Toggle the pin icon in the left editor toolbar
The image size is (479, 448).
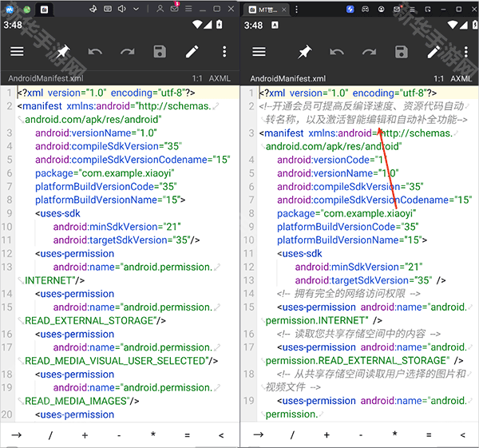coord(62,52)
